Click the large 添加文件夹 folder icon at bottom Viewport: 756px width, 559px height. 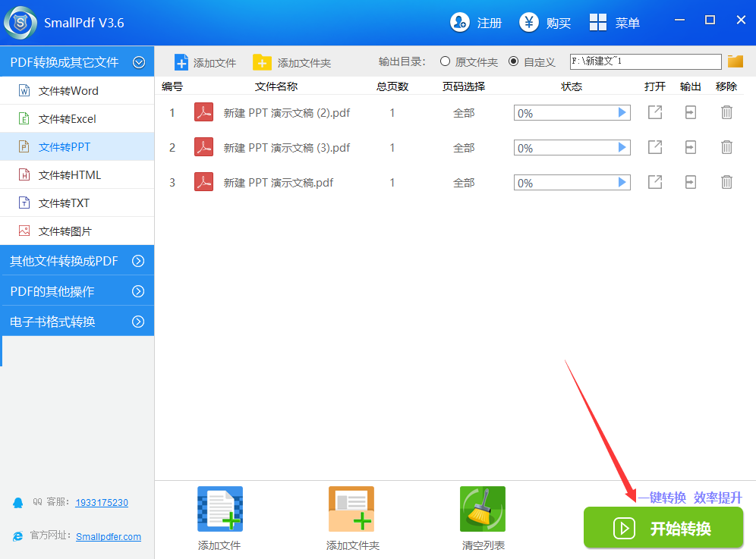[x=351, y=509]
